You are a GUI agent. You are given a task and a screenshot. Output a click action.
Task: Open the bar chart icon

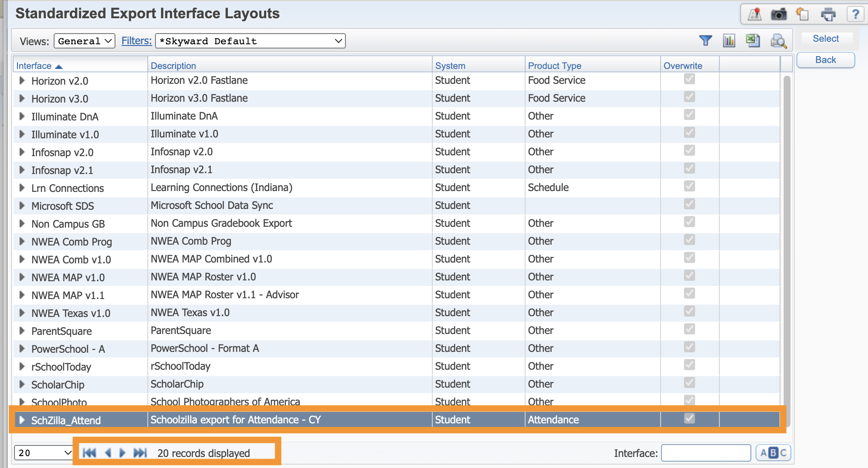[x=729, y=40]
